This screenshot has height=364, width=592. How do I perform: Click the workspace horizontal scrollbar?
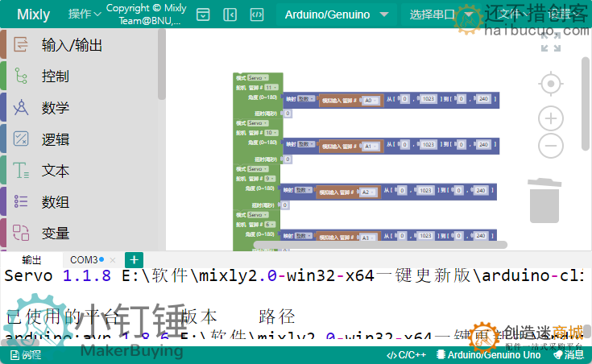pyautogui.click(x=380, y=245)
